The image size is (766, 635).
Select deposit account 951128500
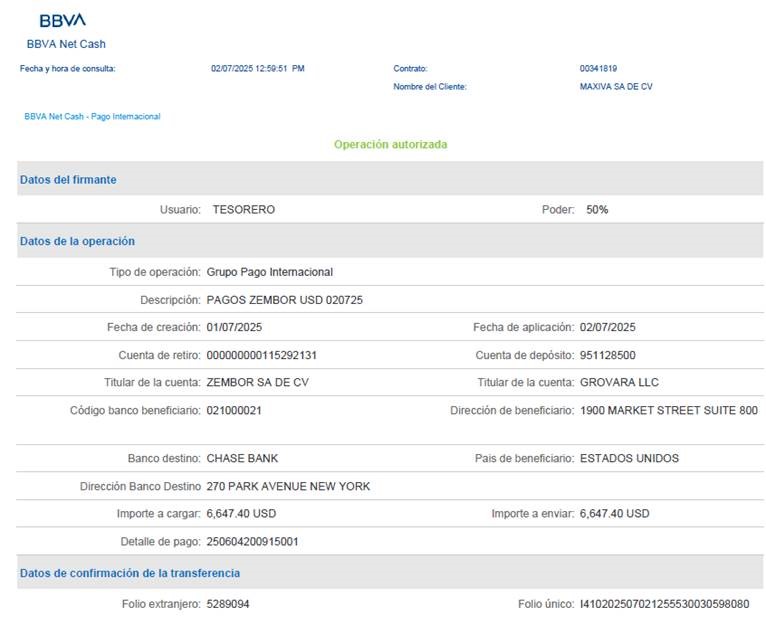(x=608, y=355)
